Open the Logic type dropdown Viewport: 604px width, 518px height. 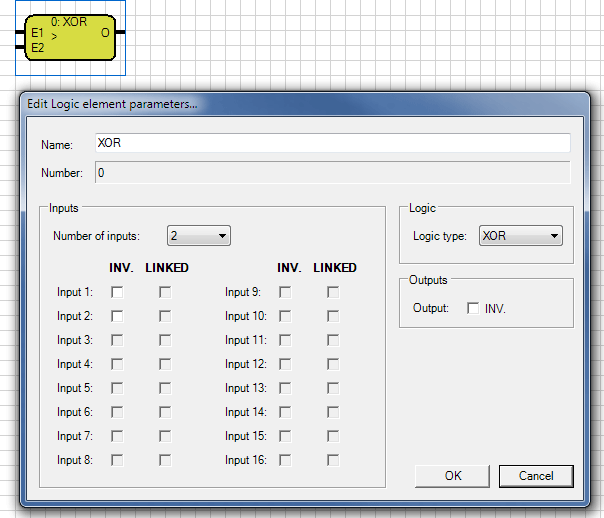click(520, 236)
